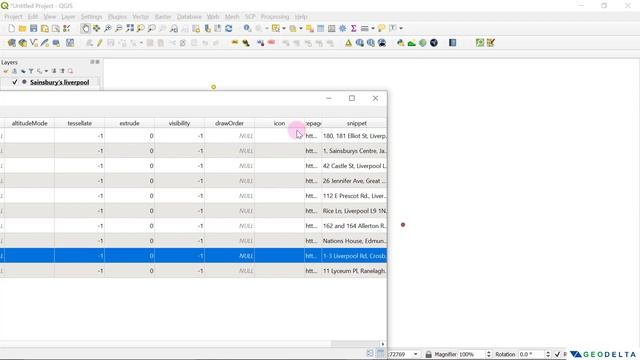Click the yellow triangle warning toolbar icon

click(348, 43)
